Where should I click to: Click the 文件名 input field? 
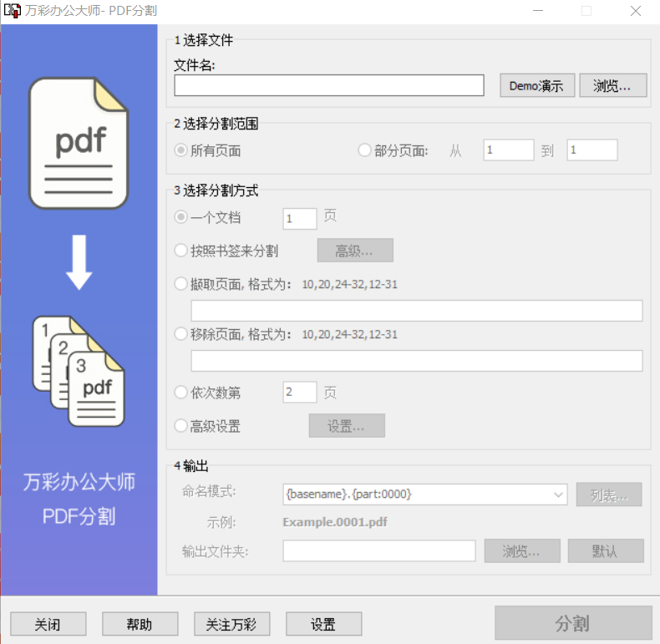coord(328,85)
